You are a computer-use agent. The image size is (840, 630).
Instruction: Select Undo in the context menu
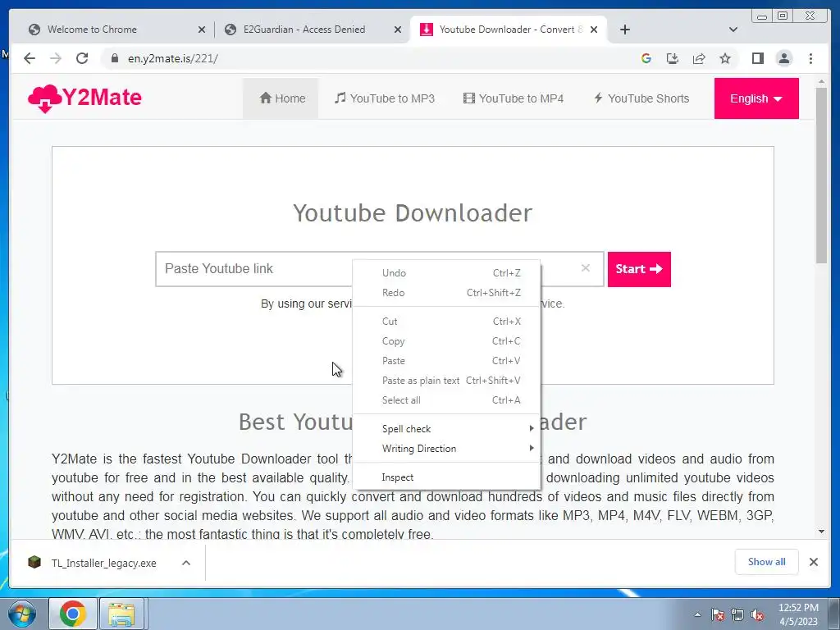447,272
